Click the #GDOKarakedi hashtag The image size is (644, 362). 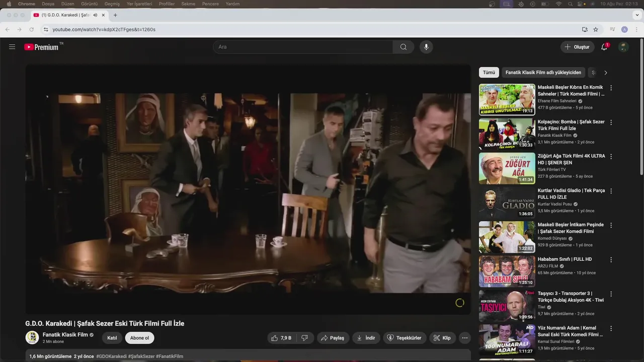point(111,356)
